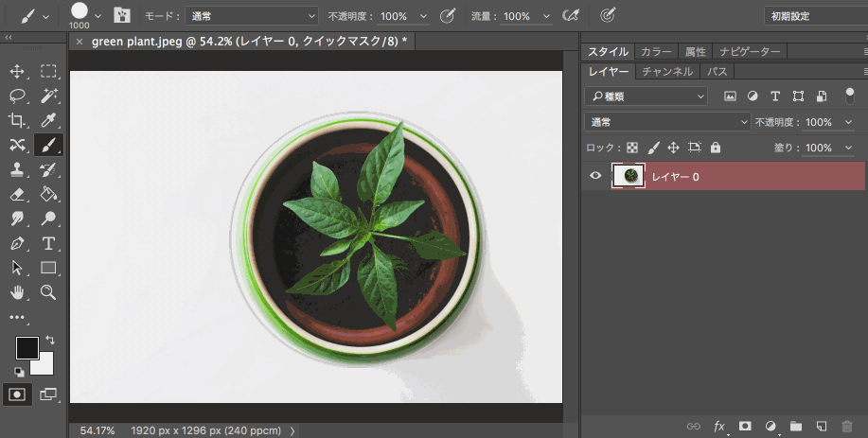Open the ナビゲーター panel tab
The height and width of the screenshot is (438, 868).
[x=749, y=51]
